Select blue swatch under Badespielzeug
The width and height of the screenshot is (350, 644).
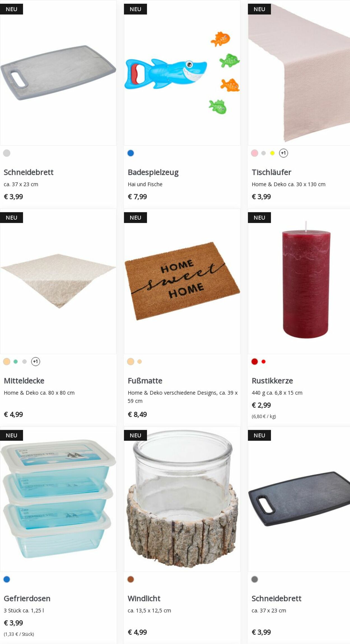click(130, 153)
